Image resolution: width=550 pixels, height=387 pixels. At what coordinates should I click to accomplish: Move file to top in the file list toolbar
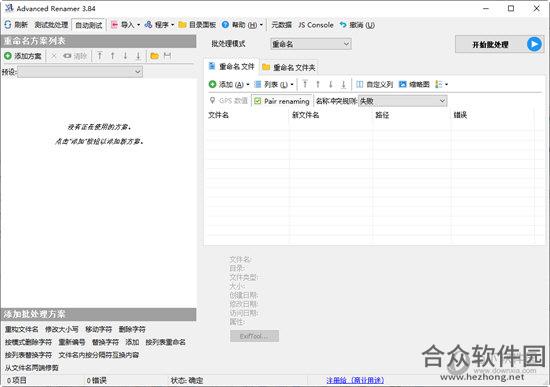[305, 84]
